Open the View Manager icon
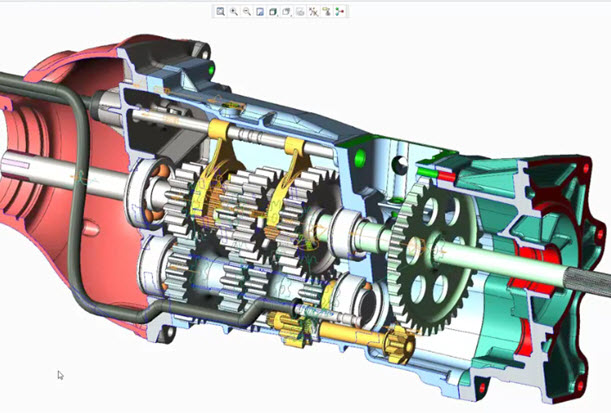Image resolution: width=611 pixels, height=413 pixels. (x=300, y=11)
